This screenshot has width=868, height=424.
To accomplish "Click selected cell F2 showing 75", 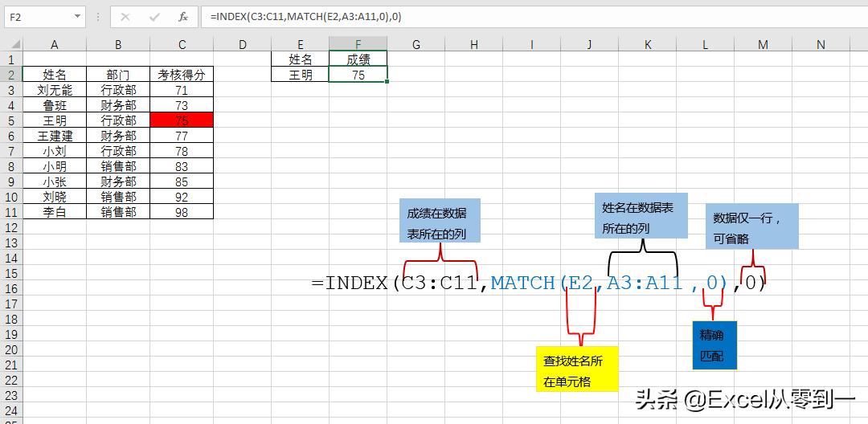I will [x=358, y=75].
